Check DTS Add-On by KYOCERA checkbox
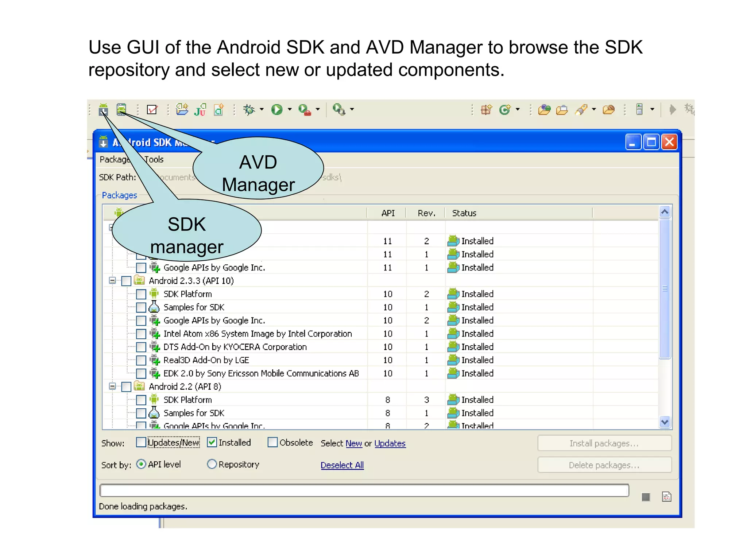The width and height of the screenshot is (747, 560). click(x=141, y=347)
